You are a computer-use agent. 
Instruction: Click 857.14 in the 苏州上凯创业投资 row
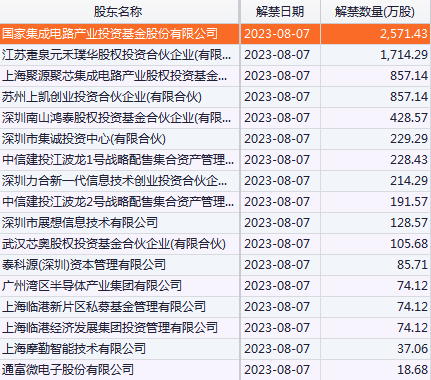409,97
